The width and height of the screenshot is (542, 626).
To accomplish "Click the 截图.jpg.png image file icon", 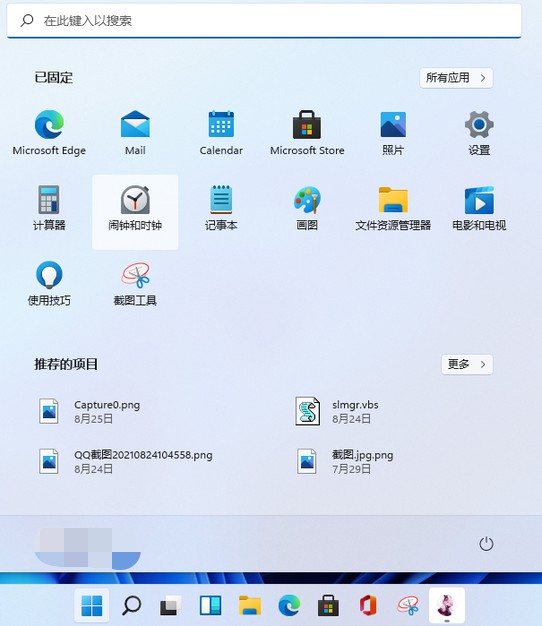I will [x=307, y=461].
